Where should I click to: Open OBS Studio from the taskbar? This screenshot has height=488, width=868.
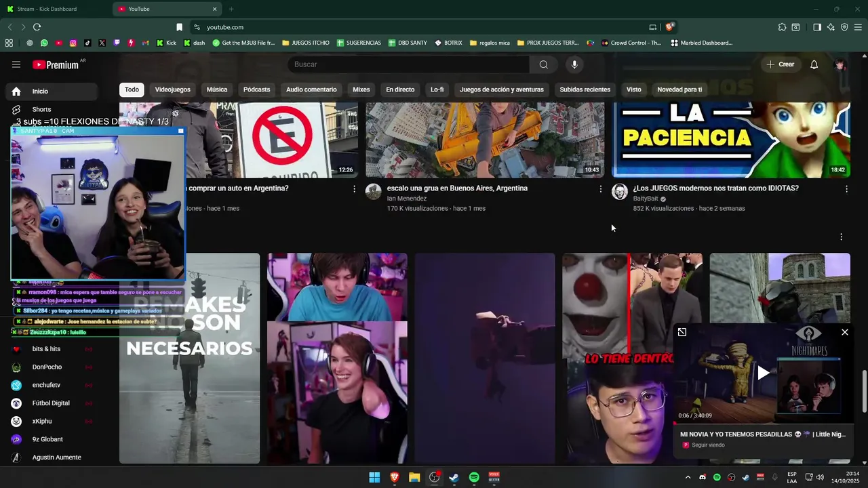click(x=434, y=478)
